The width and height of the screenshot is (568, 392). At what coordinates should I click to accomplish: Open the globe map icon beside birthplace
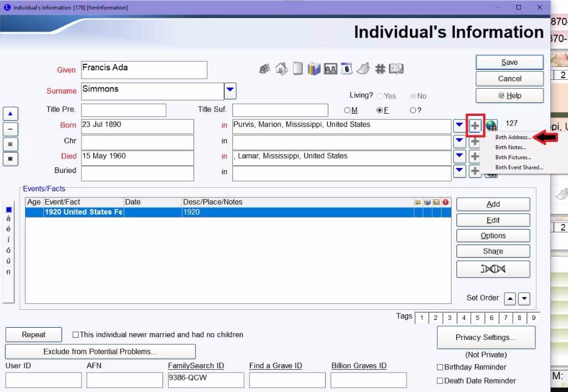[x=491, y=125]
